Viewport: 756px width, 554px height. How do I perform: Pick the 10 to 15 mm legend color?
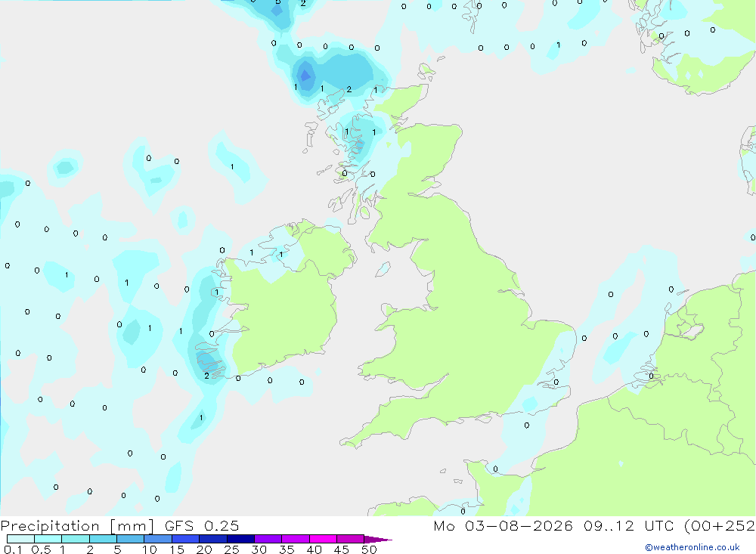pos(158,539)
